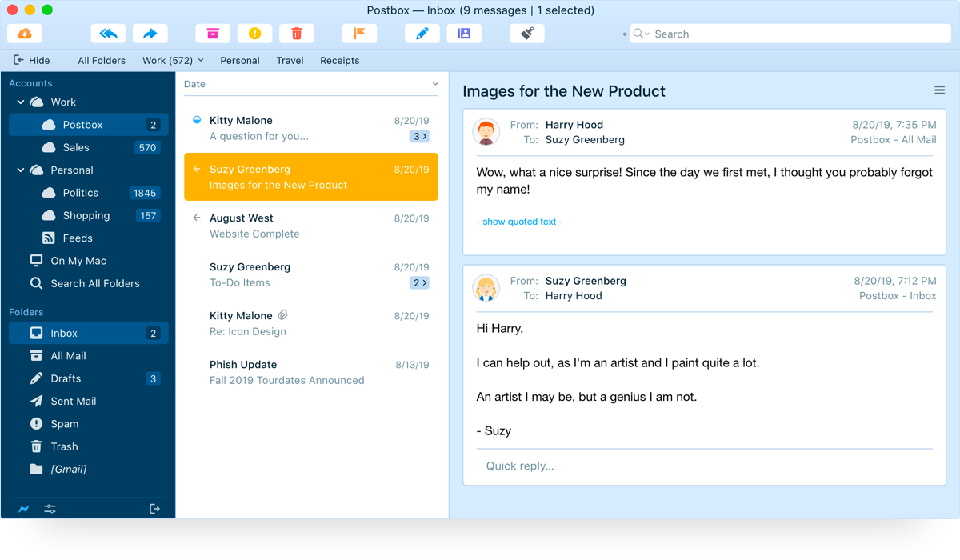Image resolution: width=960 pixels, height=560 pixels.
Task: Click the Get Mail cloud icon
Action: coord(24,33)
